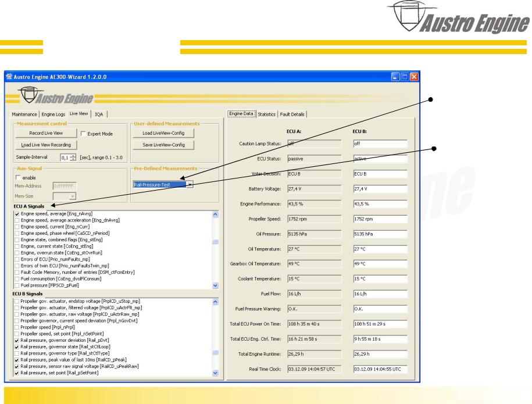532x404 pixels.
Task: Click the ECU A Signals scrollbar thumb
Action: [x=216, y=242]
